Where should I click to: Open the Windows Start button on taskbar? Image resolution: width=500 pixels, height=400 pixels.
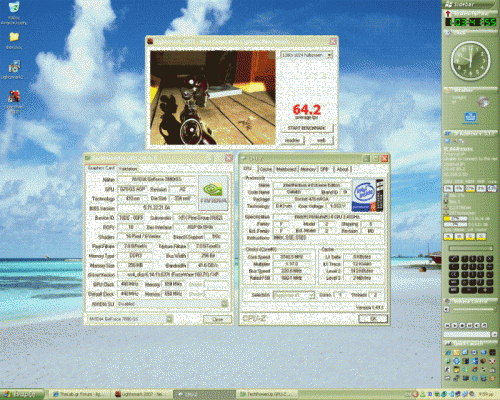pos(21,394)
